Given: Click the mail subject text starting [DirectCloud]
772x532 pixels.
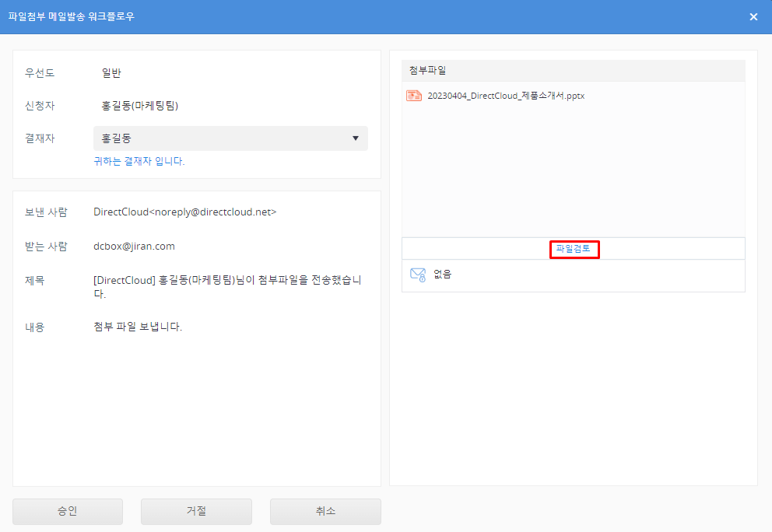Looking at the screenshot, I should coord(227,287).
